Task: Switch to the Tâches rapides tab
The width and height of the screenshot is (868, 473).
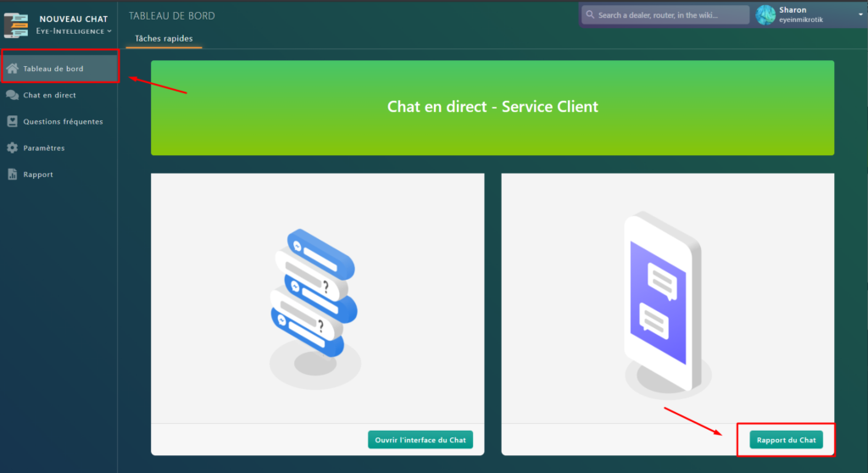Action: [164, 38]
